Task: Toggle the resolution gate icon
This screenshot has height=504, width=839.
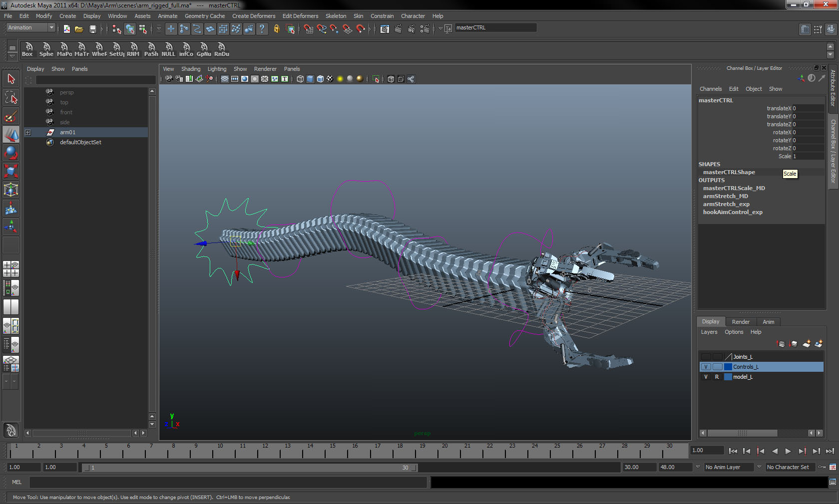Action: (245, 79)
